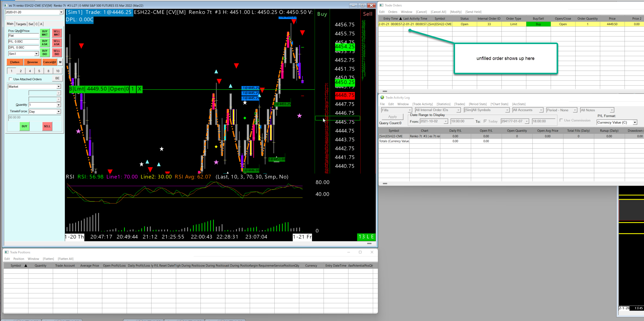644x321 pixels.
Task: Open [Period Stats] in Activity Log
Action: (478, 104)
